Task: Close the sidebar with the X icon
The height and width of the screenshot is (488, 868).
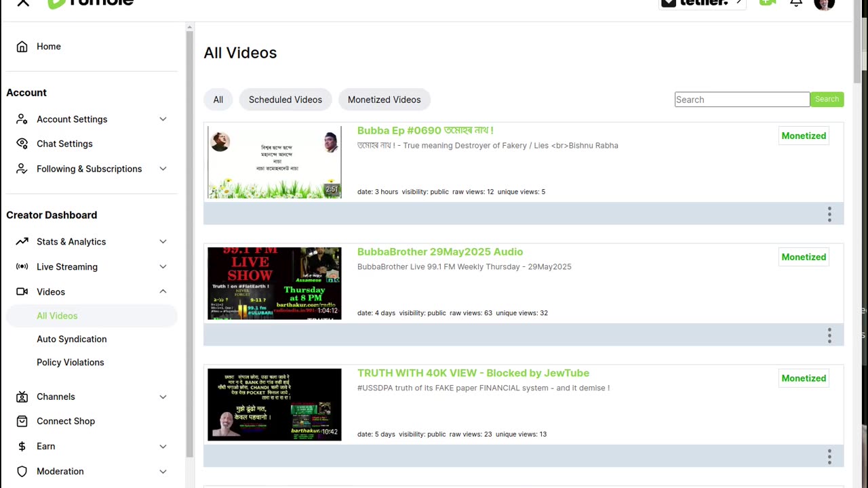Action: (23, 3)
